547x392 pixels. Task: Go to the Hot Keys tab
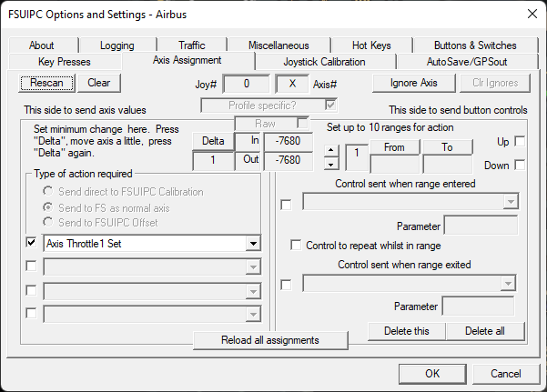[x=371, y=45]
